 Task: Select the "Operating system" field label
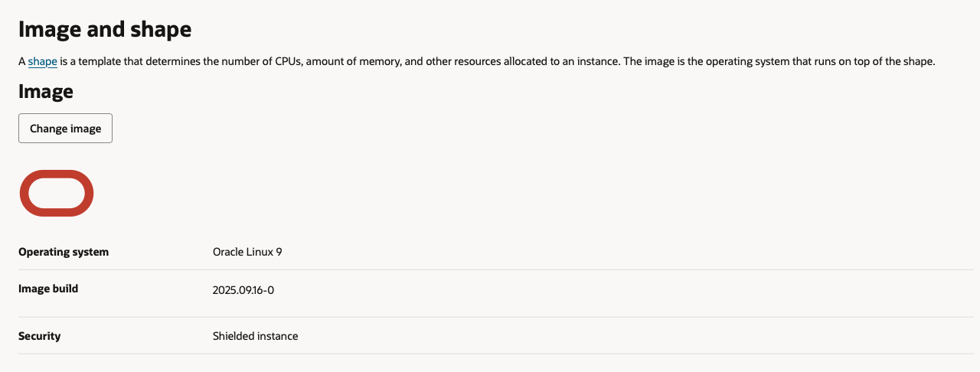tap(64, 252)
